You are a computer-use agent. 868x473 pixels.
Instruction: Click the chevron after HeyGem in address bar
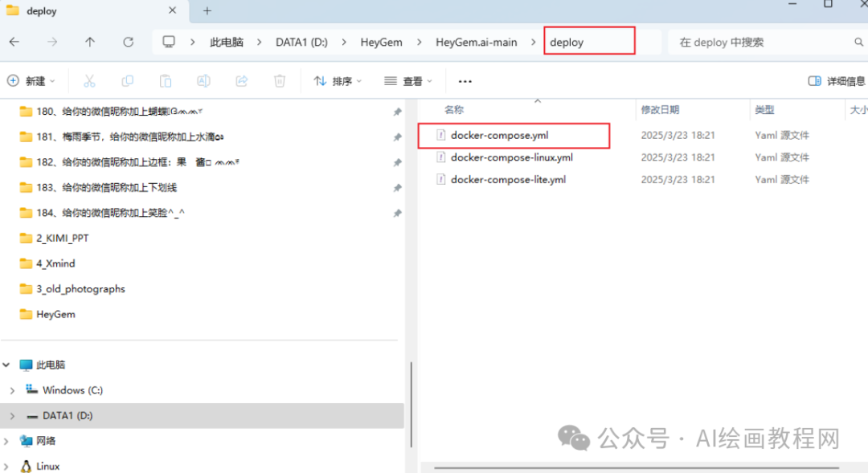pos(419,42)
